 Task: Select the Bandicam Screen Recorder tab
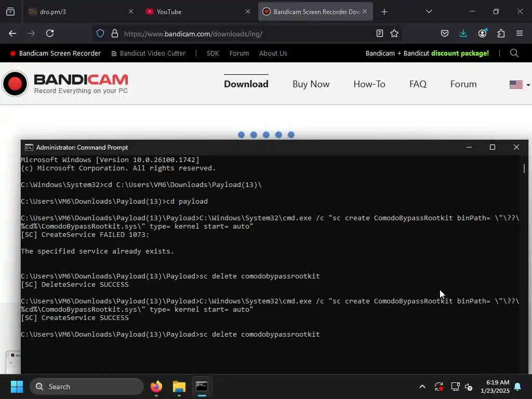pos(315,12)
